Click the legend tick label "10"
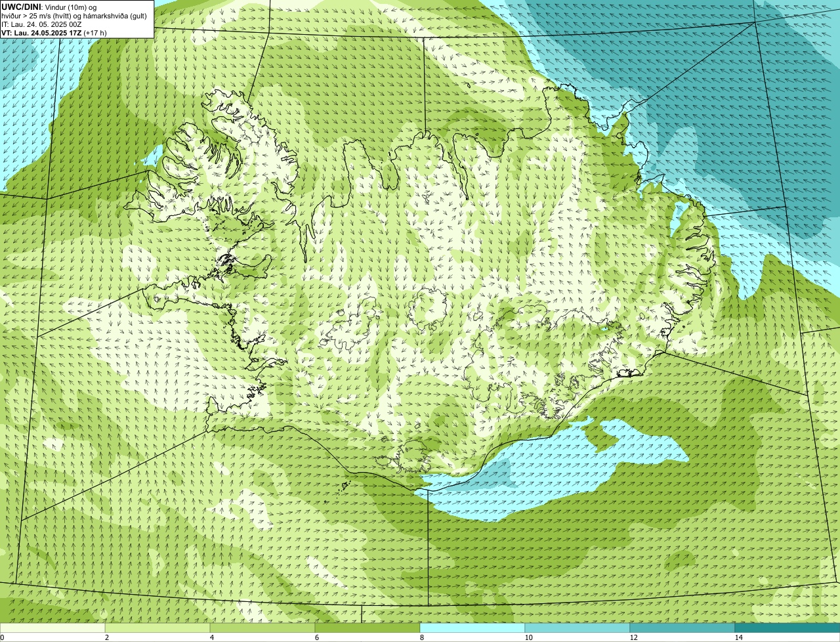This screenshot has height=642, width=840. [x=528, y=637]
